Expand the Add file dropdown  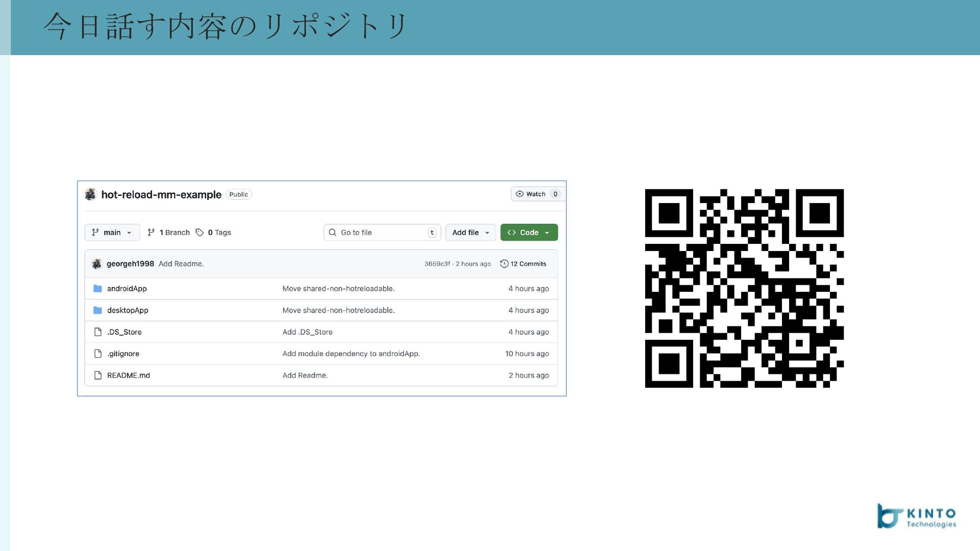[470, 233]
